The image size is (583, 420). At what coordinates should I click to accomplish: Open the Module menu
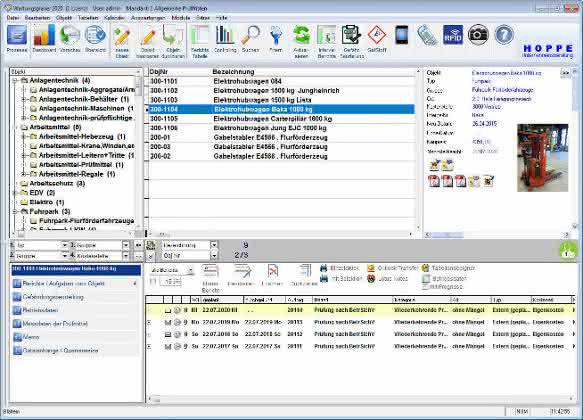click(x=181, y=17)
